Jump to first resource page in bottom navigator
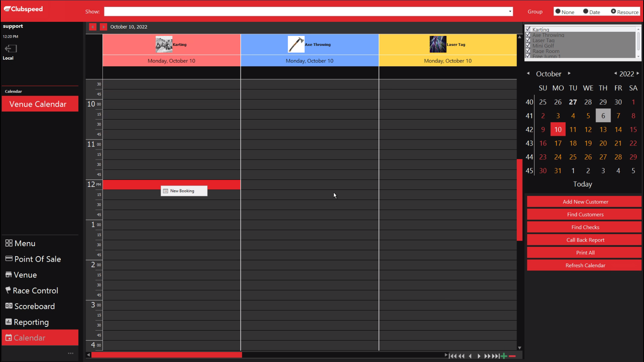 [453, 356]
